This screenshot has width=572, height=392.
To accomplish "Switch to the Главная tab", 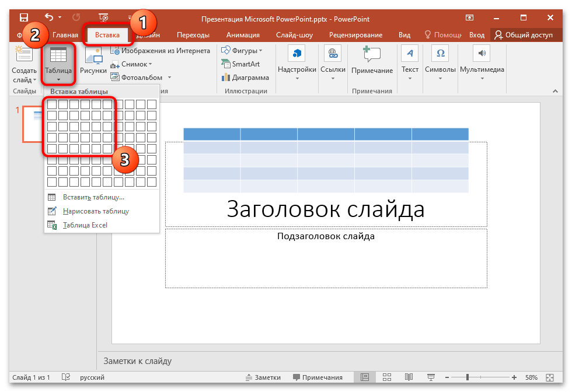I will 65,35.
